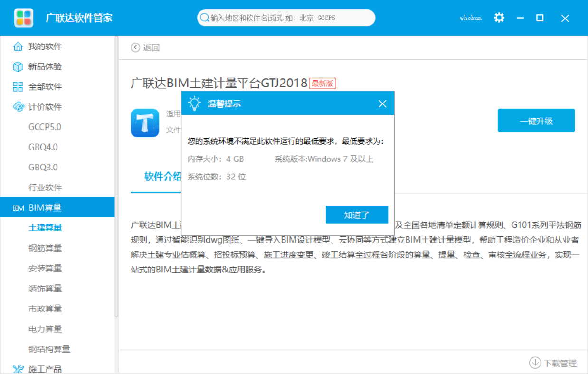This screenshot has height=374, width=588.
Task: Dismiss the 温馨提示 dialog with its X
Action: (382, 103)
